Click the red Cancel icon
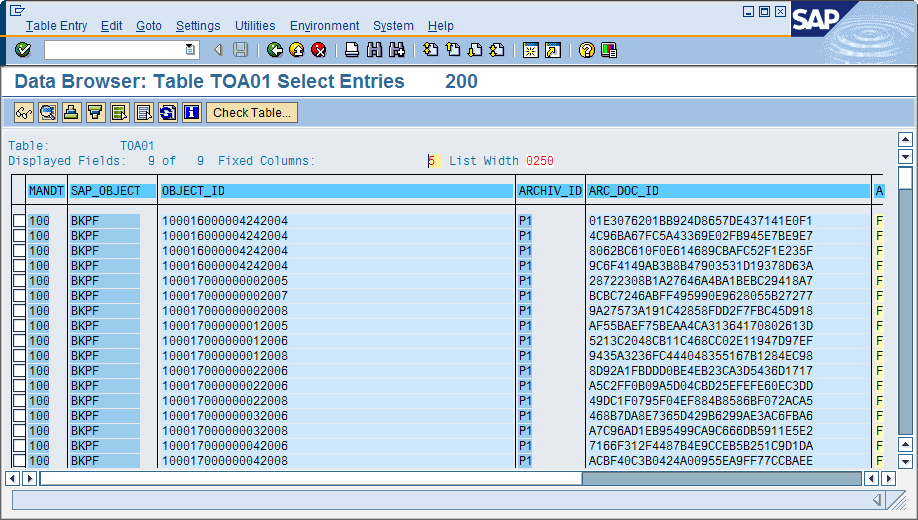 pyautogui.click(x=318, y=50)
